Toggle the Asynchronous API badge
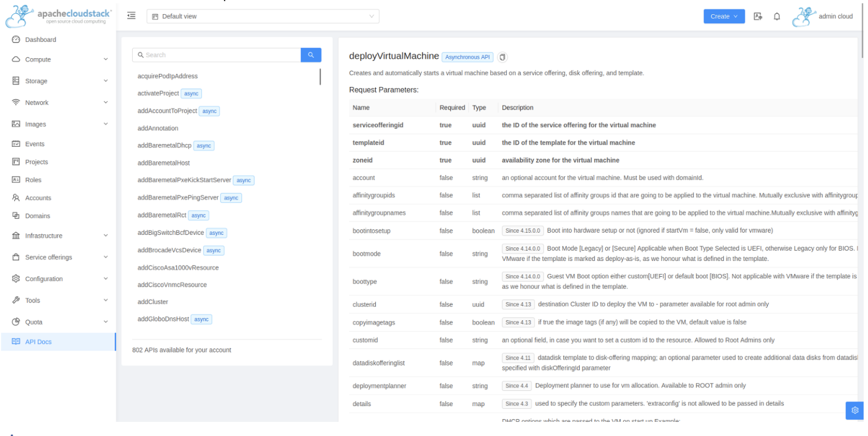This screenshot has height=436, width=868. [x=467, y=56]
